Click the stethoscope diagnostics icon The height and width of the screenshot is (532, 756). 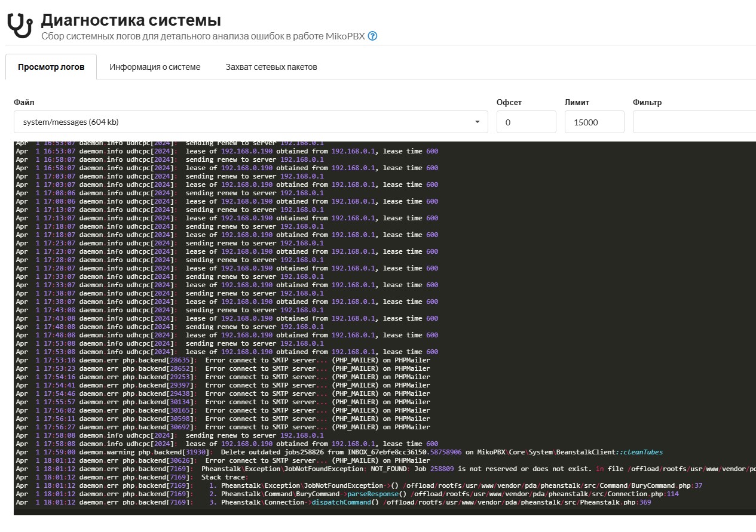click(20, 25)
